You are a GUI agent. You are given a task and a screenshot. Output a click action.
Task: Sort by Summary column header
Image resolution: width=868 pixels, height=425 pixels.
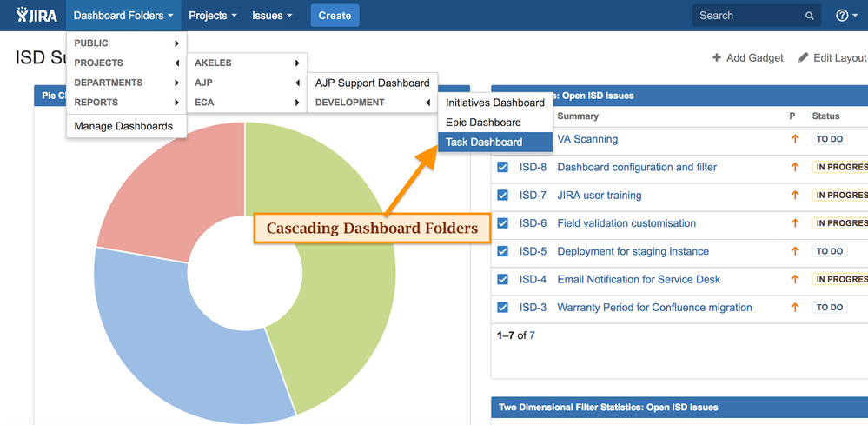578,116
